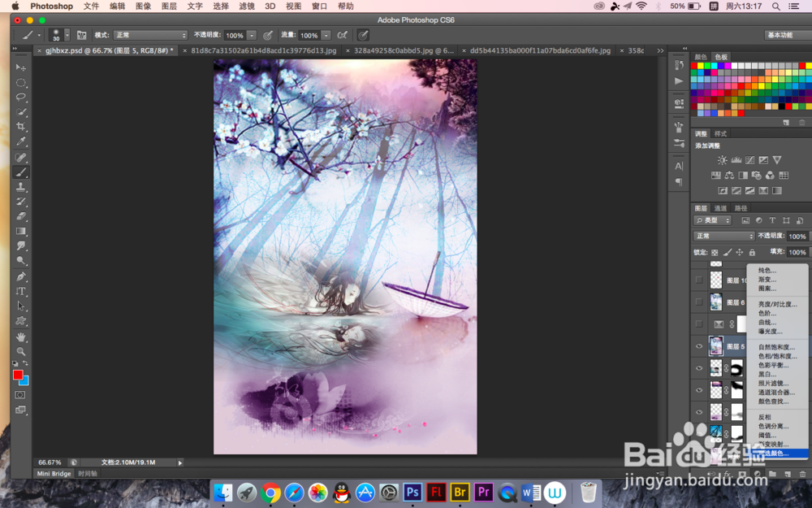Open the 基本功能 workspace switcher

coord(788,35)
